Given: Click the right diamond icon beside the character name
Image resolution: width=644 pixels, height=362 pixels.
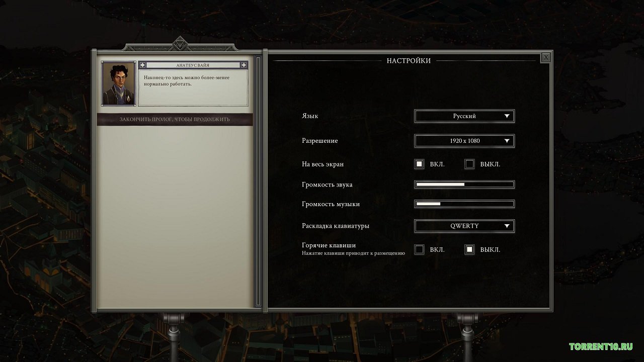Looking at the screenshot, I should coord(244,65).
